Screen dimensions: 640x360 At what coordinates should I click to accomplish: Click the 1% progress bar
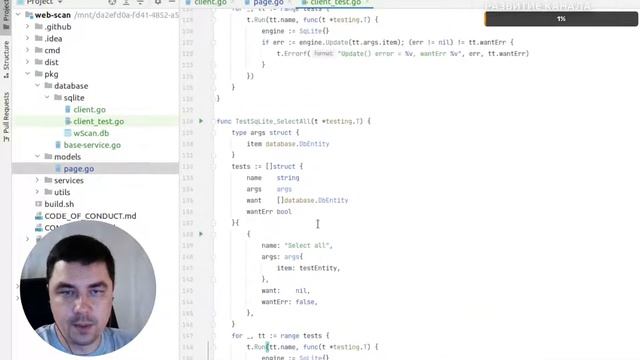coord(561,19)
